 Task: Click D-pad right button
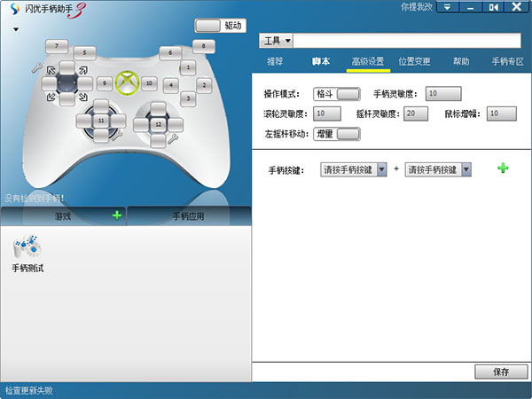pyautogui.click(x=85, y=84)
